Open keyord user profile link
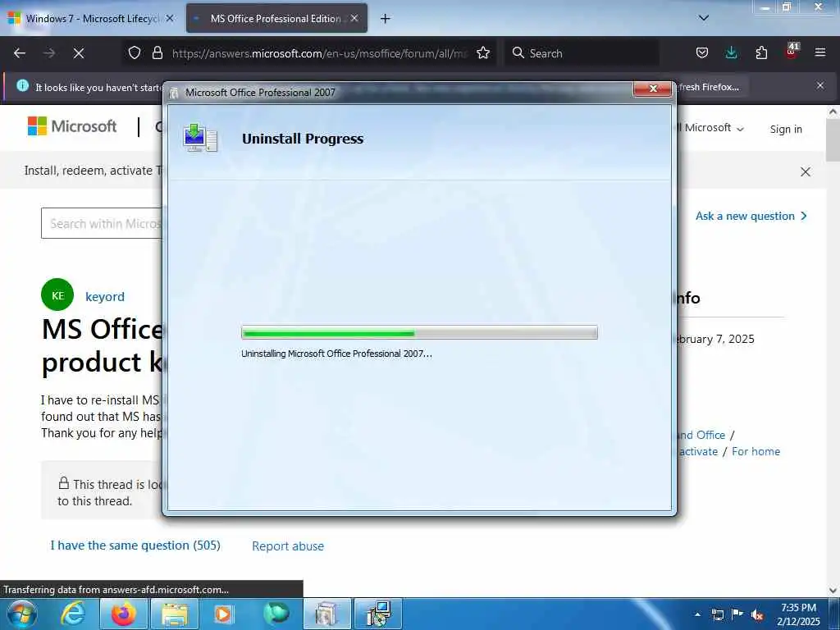840x630 pixels. point(105,296)
